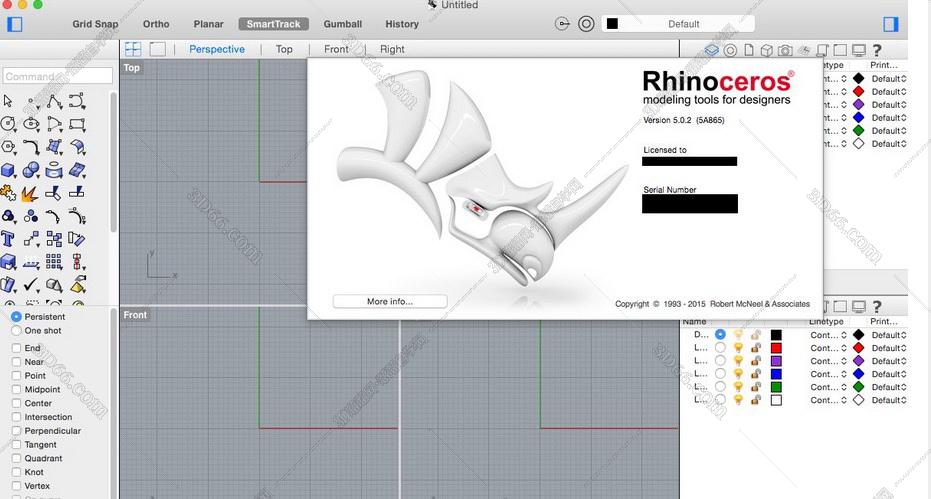Select the Persistent radio button

click(x=16, y=317)
